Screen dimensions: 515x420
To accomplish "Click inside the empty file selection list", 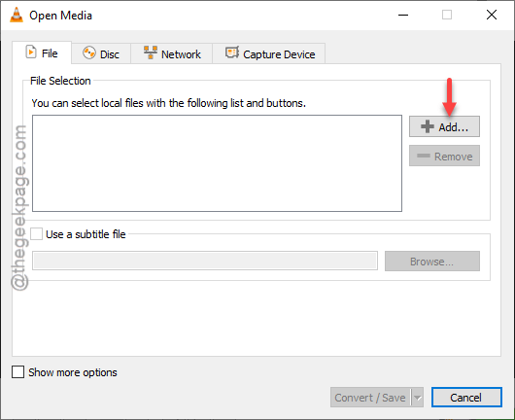I will coord(217,163).
